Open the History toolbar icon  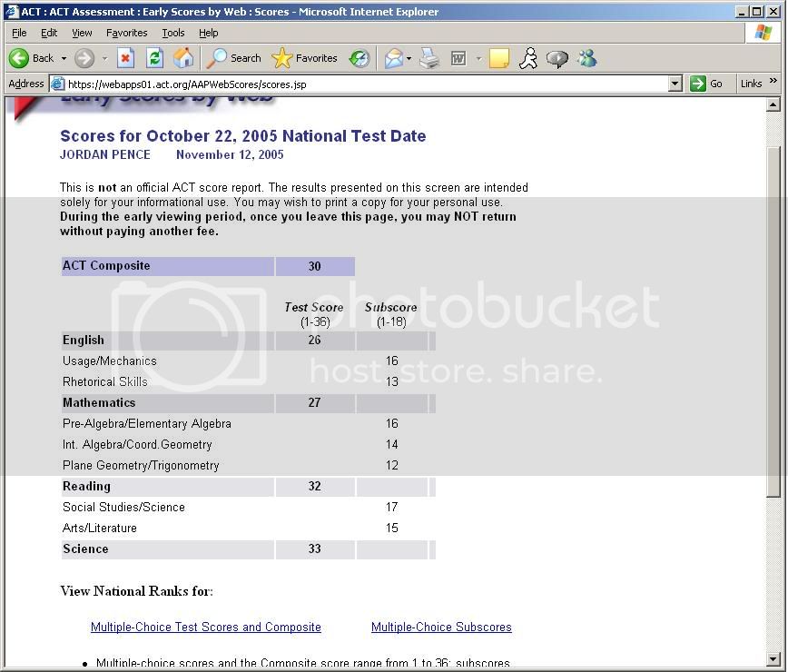click(360, 58)
